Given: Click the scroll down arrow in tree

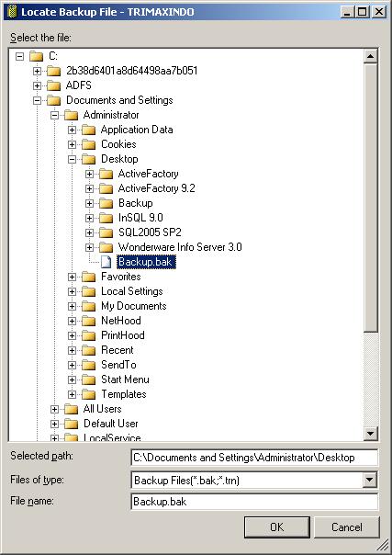Looking at the screenshot, I should point(371,433).
